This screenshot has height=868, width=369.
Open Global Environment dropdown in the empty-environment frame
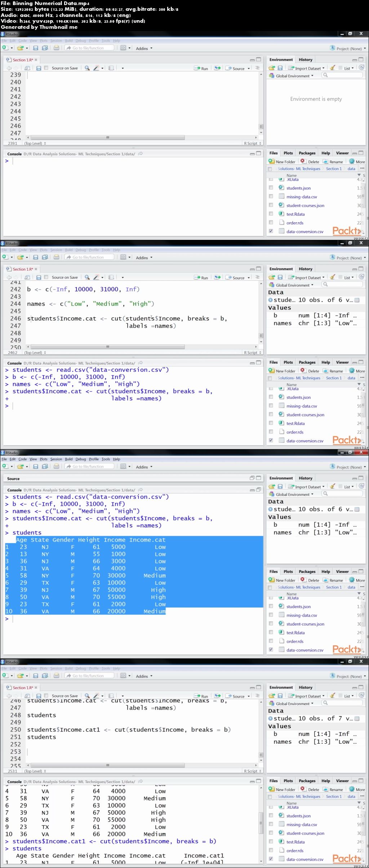pos(292,76)
